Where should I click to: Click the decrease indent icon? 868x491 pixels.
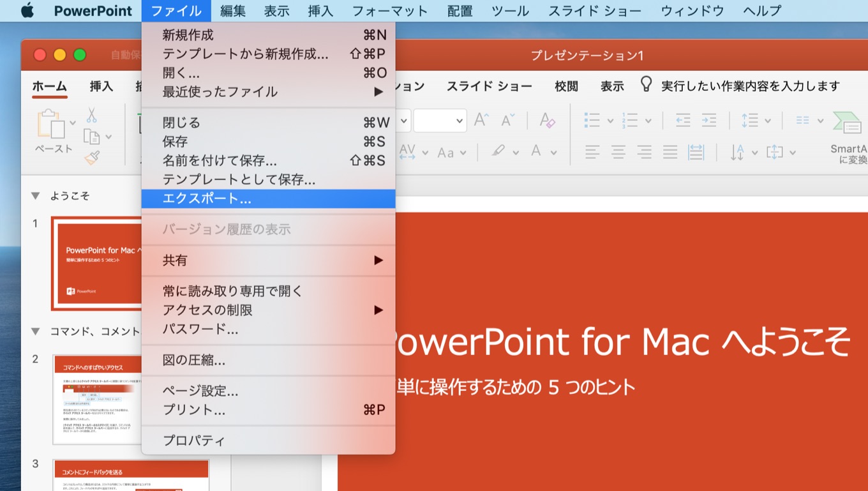point(683,120)
